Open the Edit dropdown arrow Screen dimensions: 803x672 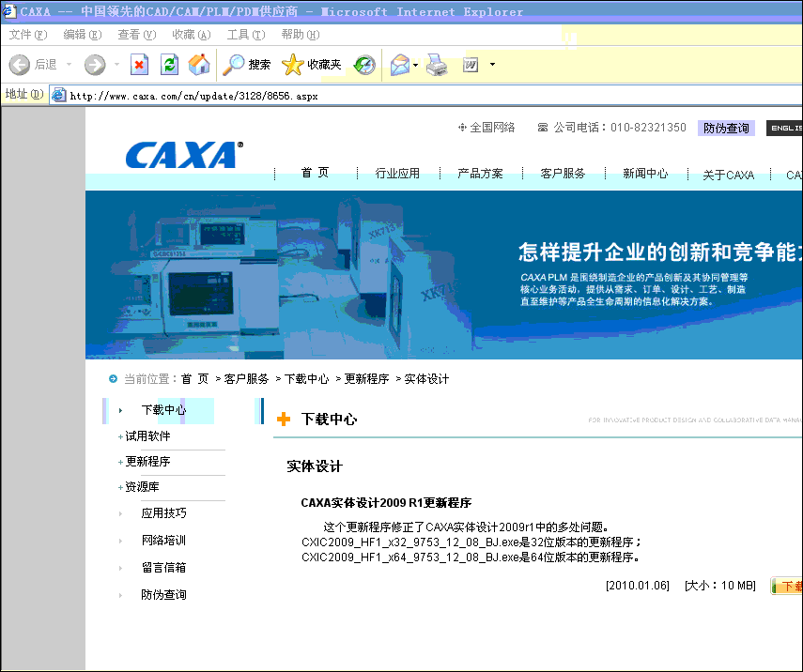point(493,65)
